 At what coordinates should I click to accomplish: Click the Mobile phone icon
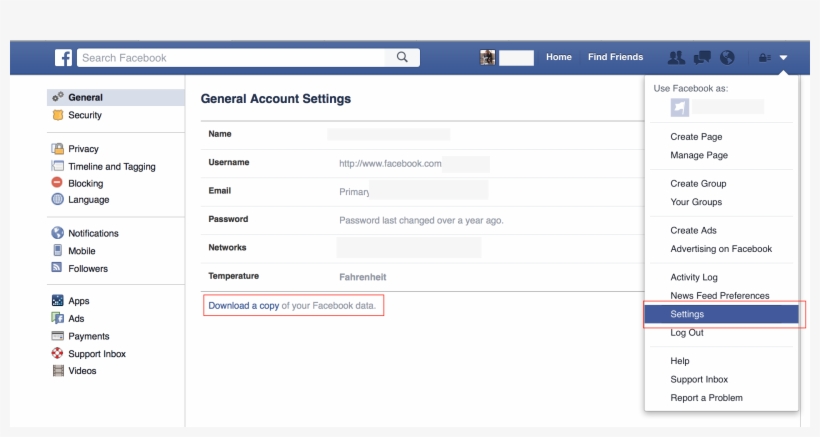coord(58,250)
